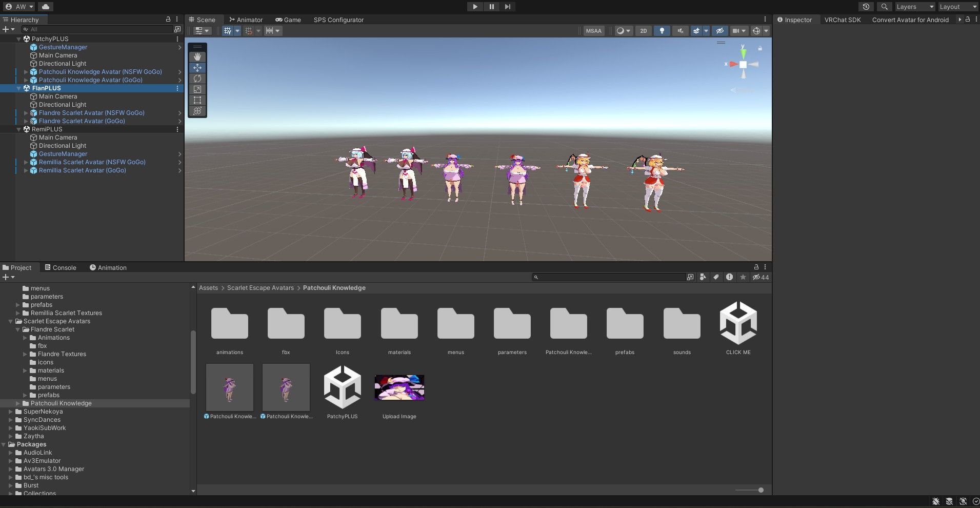Open PatchyPLUS scene options menu
Screen dimensions: 980x508
(177, 39)
